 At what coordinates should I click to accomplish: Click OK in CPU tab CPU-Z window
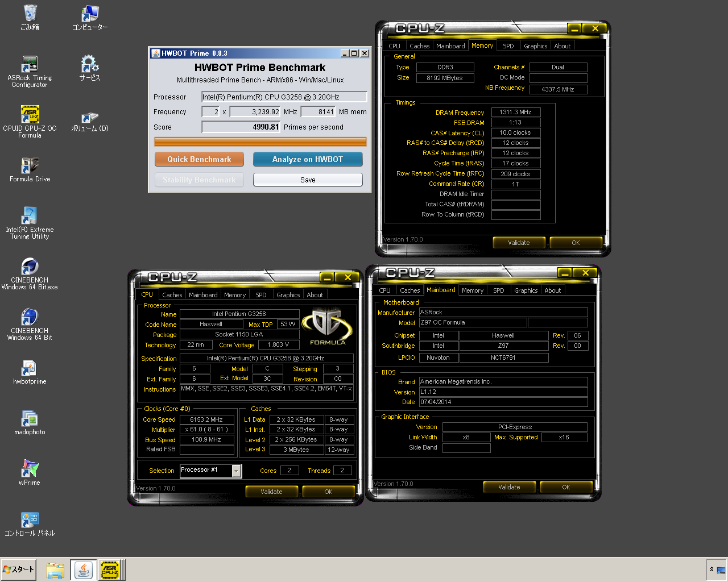tap(328, 492)
